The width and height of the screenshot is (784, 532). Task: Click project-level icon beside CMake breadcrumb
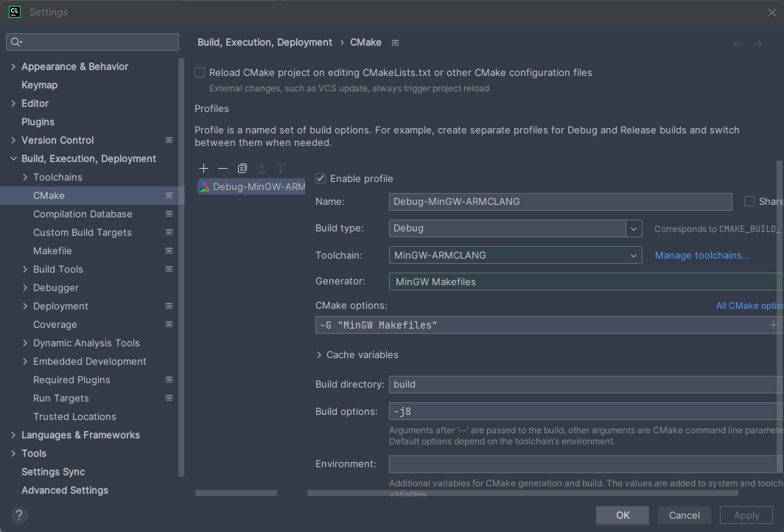(395, 43)
